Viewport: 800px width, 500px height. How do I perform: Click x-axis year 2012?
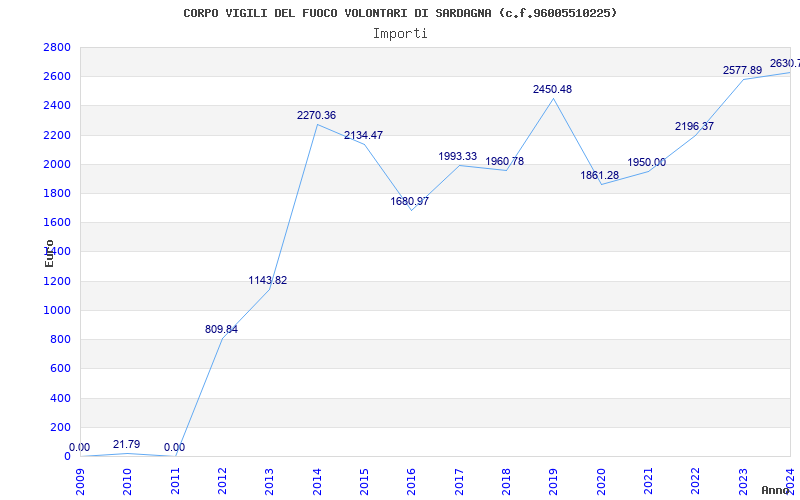pos(222,482)
